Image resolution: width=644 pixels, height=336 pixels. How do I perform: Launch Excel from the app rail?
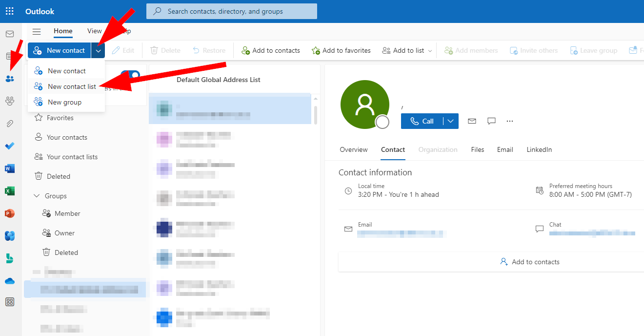(10, 191)
